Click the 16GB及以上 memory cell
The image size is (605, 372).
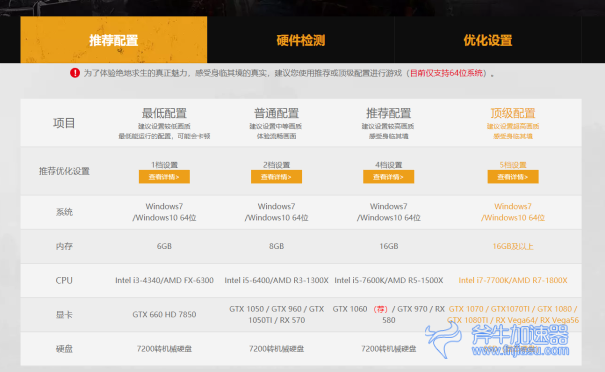point(513,246)
